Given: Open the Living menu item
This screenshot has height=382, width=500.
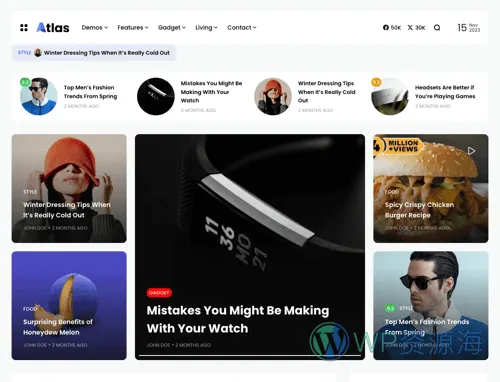Looking at the screenshot, I should tap(206, 28).
